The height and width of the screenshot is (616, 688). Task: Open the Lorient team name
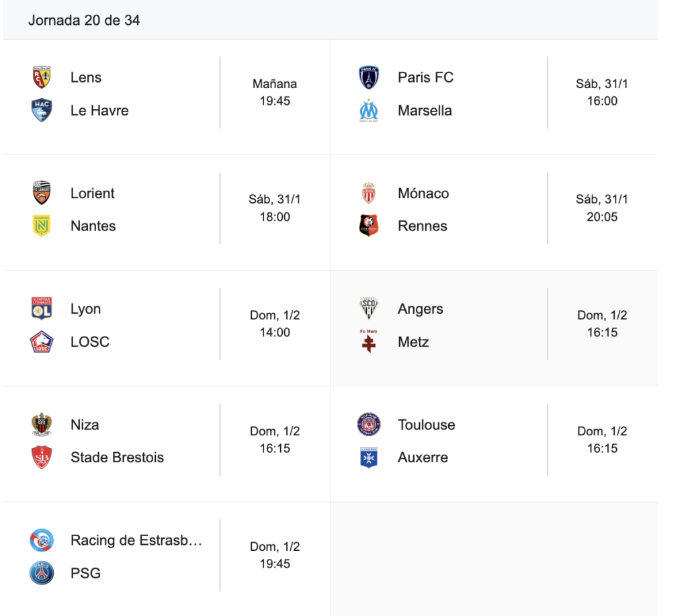click(93, 193)
